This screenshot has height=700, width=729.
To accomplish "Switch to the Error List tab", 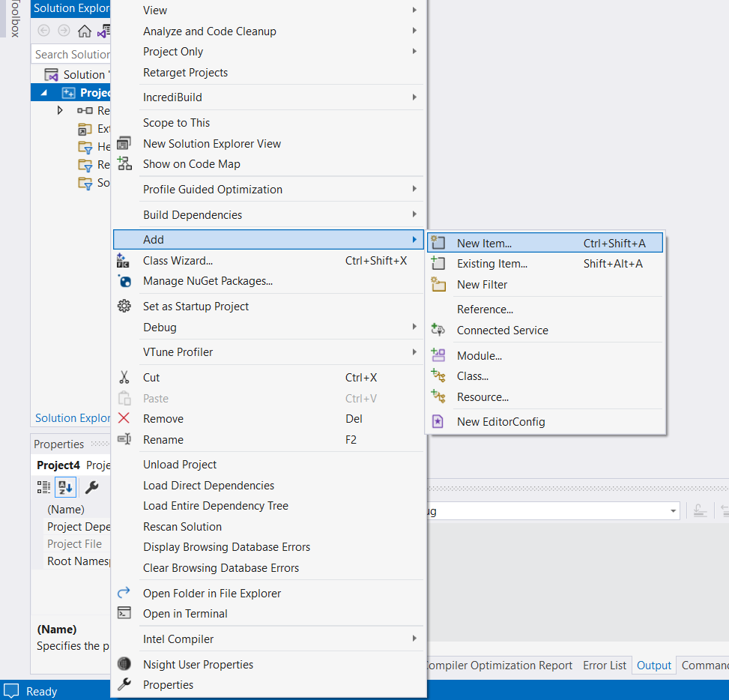I will pos(605,665).
